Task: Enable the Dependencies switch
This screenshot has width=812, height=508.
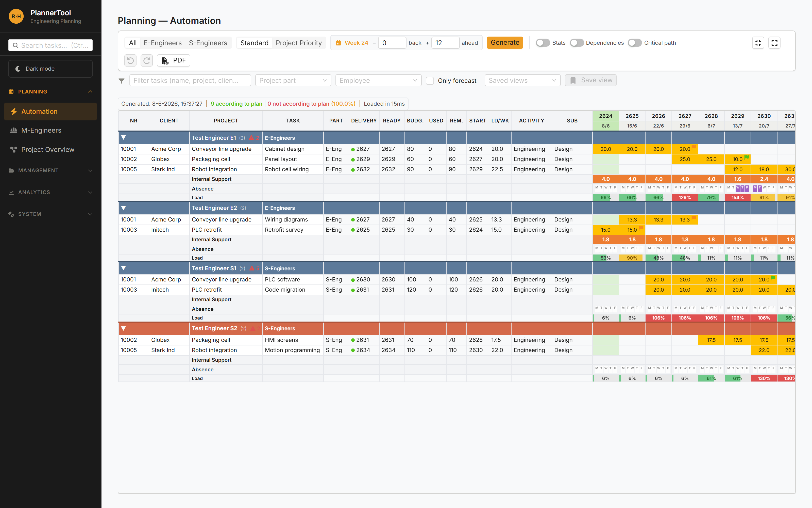Action: [577, 43]
